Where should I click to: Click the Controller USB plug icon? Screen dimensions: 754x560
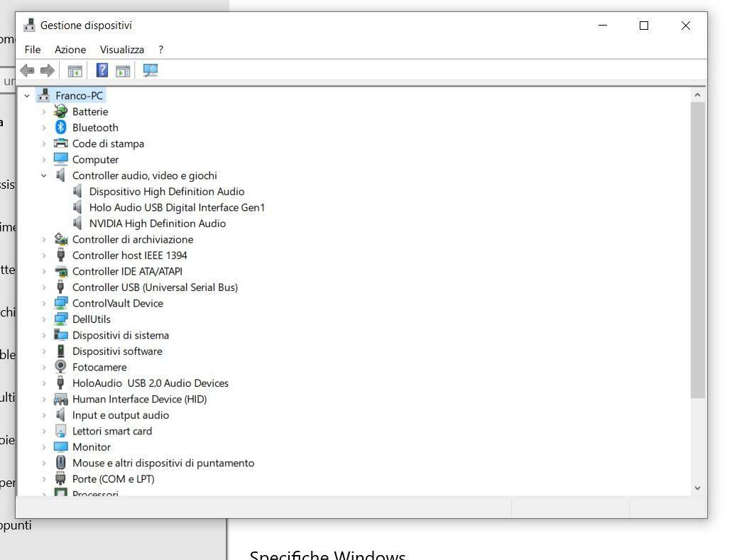[x=60, y=287]
